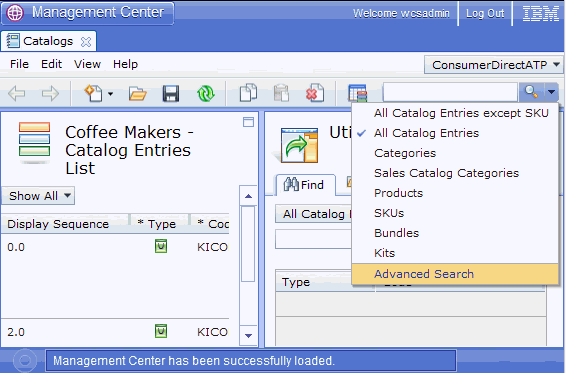This screenshot has width=566, height=373.
Task: Choose SKUs in the search menu
Action: 455,213
